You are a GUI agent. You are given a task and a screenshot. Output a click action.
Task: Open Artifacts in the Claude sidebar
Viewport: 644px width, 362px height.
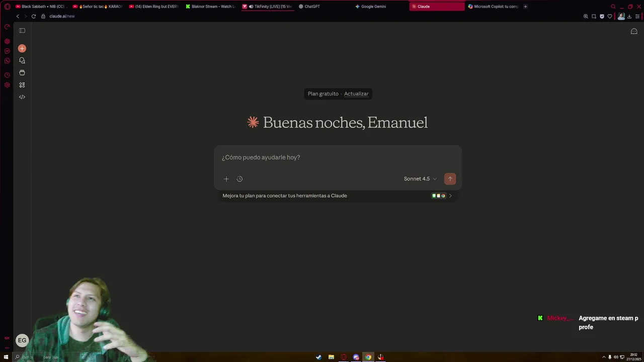22,85
